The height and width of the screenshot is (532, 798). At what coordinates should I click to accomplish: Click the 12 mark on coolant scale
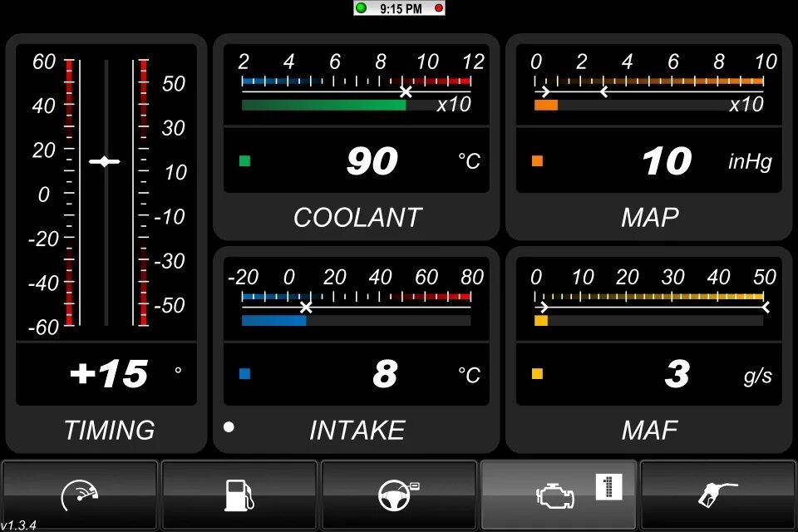(473, 62)
